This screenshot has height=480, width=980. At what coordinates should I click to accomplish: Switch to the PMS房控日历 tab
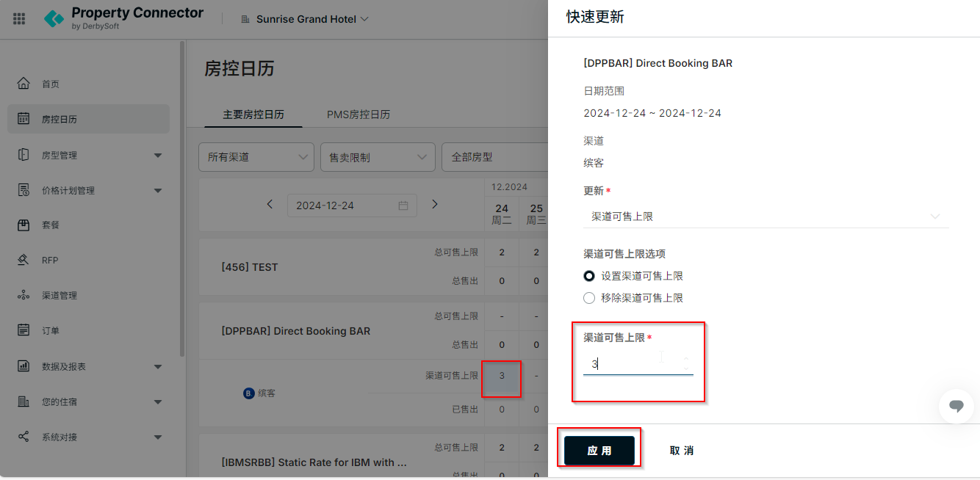[x=359, y=114]
